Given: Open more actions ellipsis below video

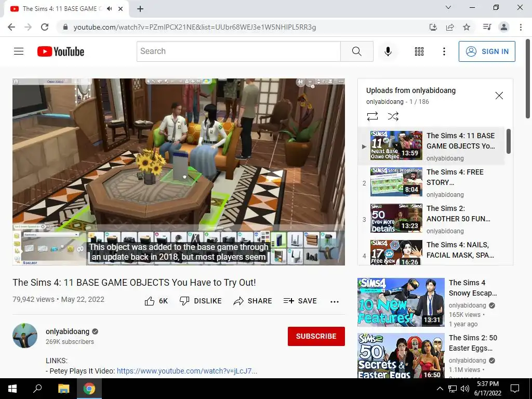Looking at the screenshot, I should click(335, 302).
